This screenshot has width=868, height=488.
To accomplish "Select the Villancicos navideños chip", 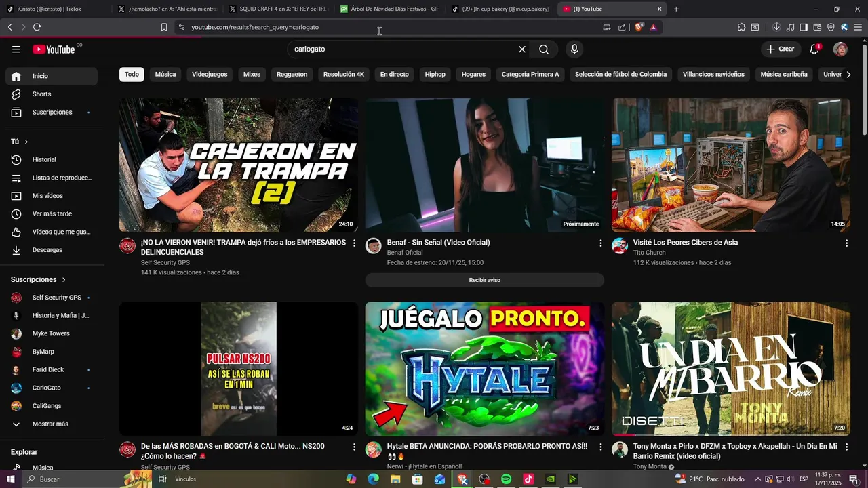I will click(x=713, y=75).
